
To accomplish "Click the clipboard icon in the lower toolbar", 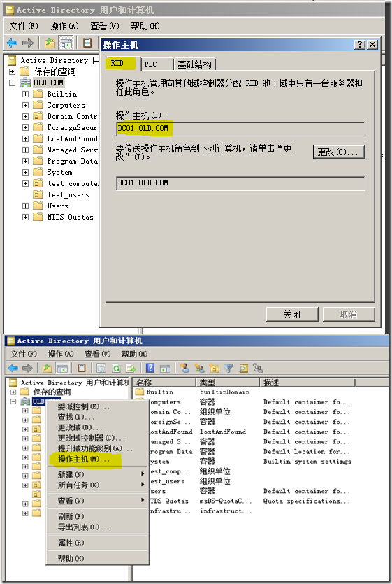I will (x=82, y=369).
